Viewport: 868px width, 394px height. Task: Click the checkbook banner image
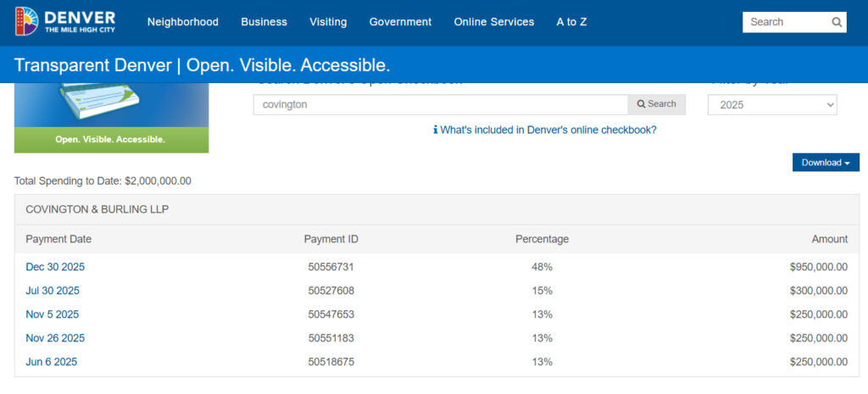111,118
